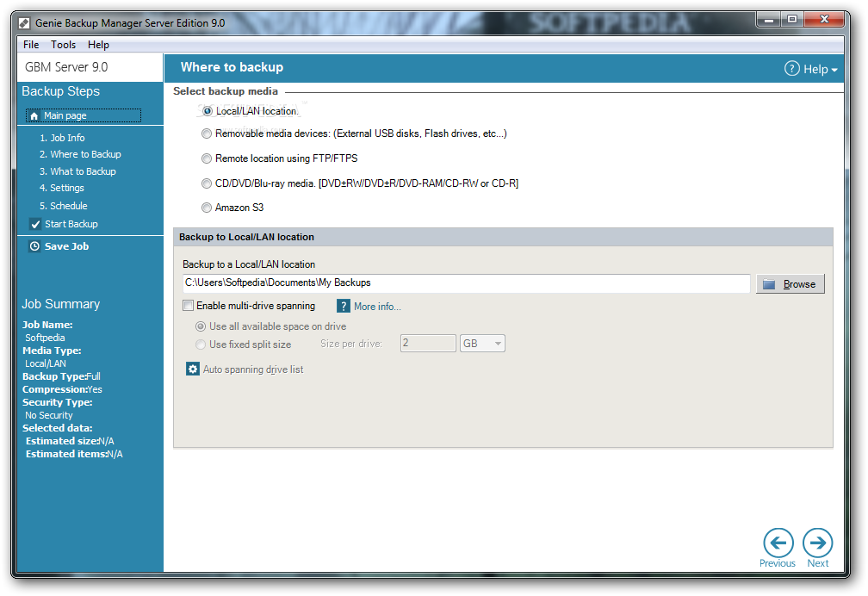The width and height of the screenshot is (868, 596).
Task: Click the Save Job label
Action: (66, 246)
